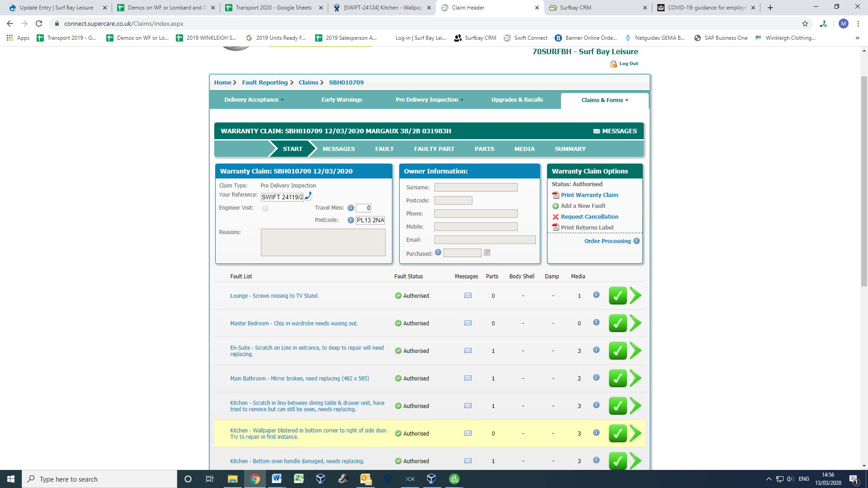Click info icon on Master Bedroom fault row
The image size is (868, 488).
click(x=596, y=323)
